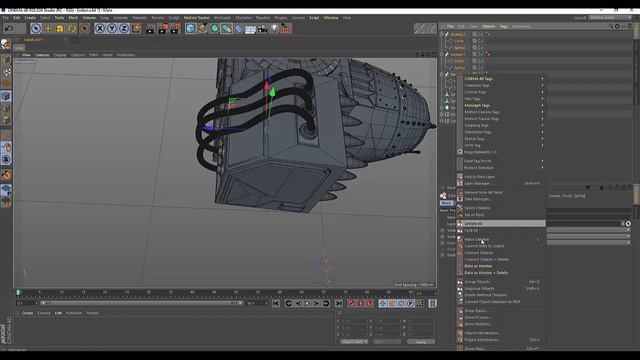
Task: Open the Create menu
Action: [30, 18]
